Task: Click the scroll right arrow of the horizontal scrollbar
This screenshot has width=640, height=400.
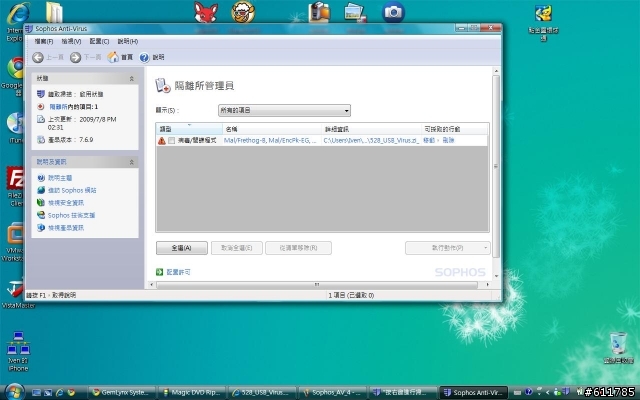Action: 487,284
